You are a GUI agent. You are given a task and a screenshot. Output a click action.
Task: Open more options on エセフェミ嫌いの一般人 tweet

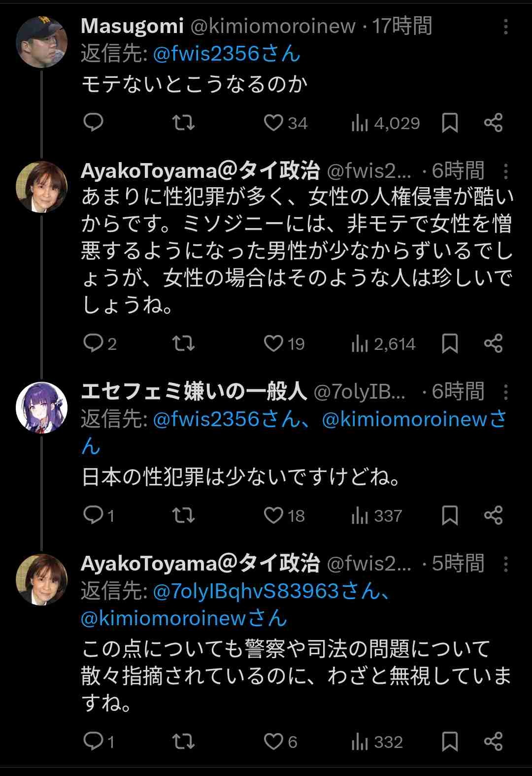(x=505, y=392)
